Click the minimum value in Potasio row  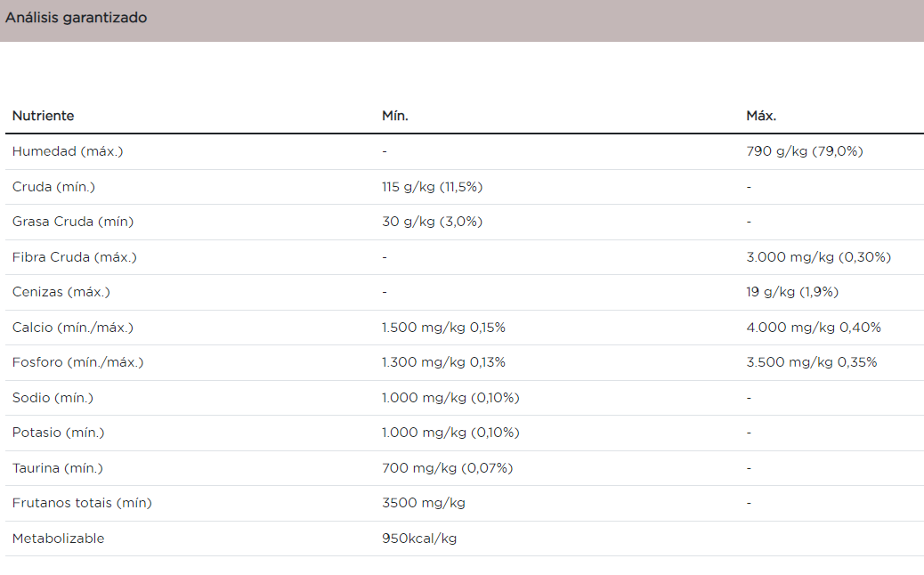click(x=450, y=433)
